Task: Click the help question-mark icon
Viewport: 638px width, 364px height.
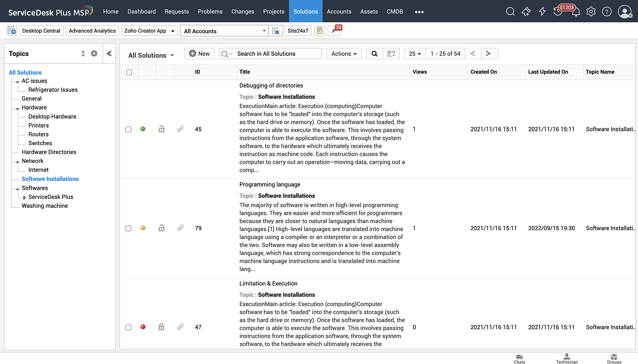Action: tap(607, 11)
